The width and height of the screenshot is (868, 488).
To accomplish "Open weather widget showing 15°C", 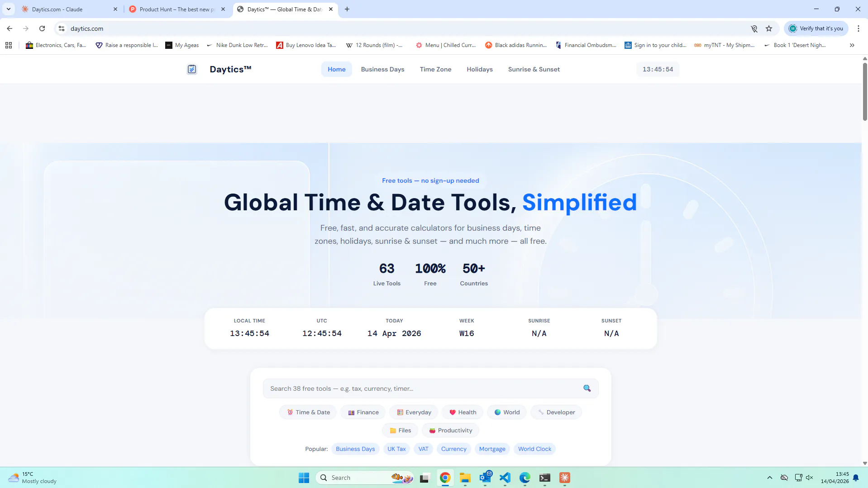I will click(33, 478).
